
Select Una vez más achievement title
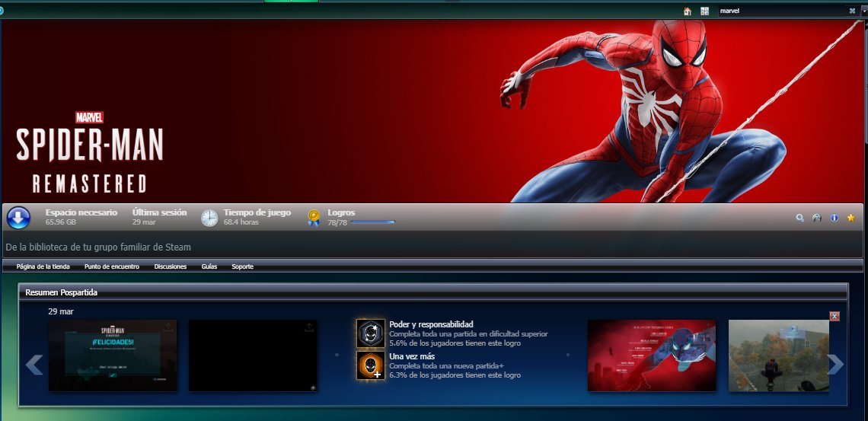coord(412,356)
